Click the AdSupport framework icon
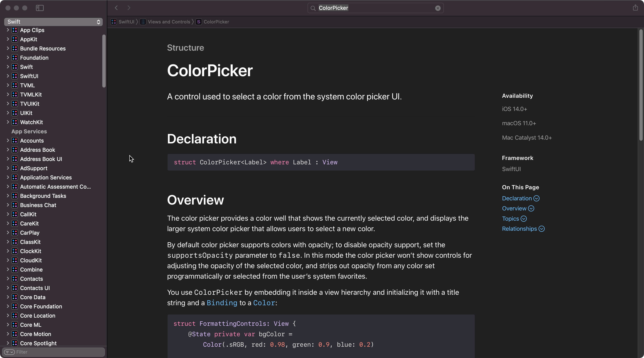The image size is (644, 358). 15,168
